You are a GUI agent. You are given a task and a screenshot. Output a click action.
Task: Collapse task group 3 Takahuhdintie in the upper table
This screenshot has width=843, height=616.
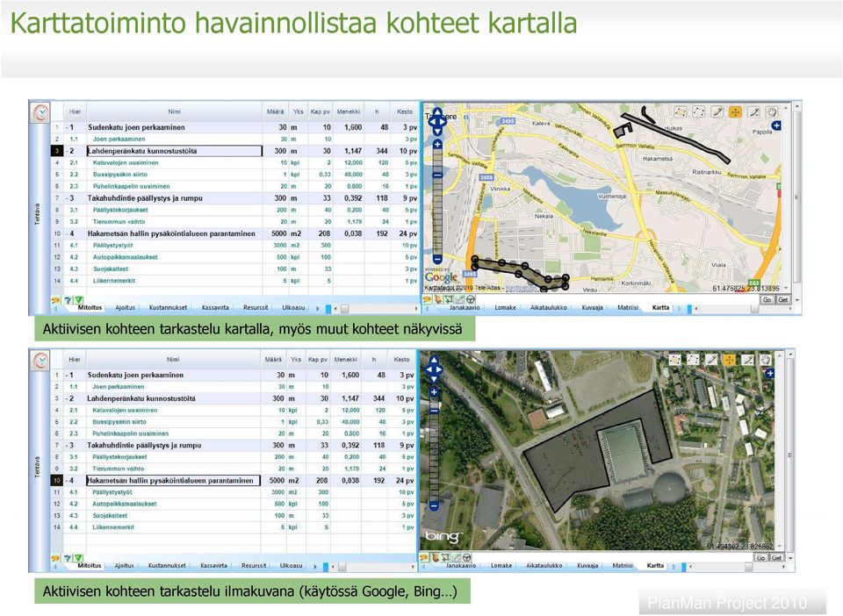(x=68, y=198)
